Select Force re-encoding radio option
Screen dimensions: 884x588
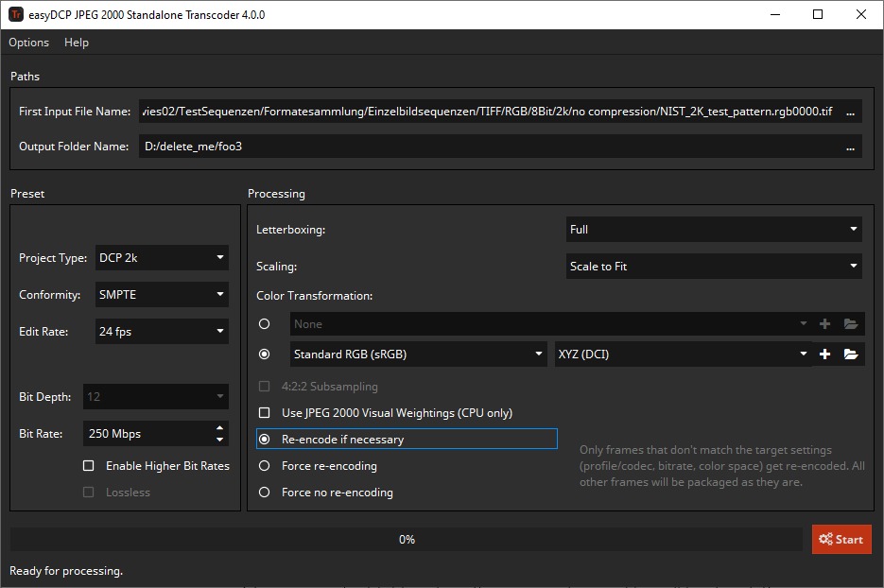coord(265,465)
